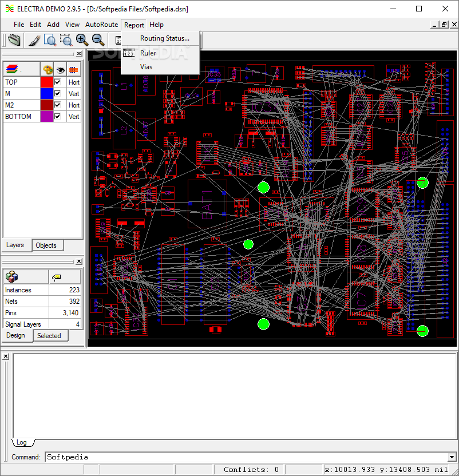Change the TOP layer red color swatch
459x476 pixels.
click(x=47, y=82)
